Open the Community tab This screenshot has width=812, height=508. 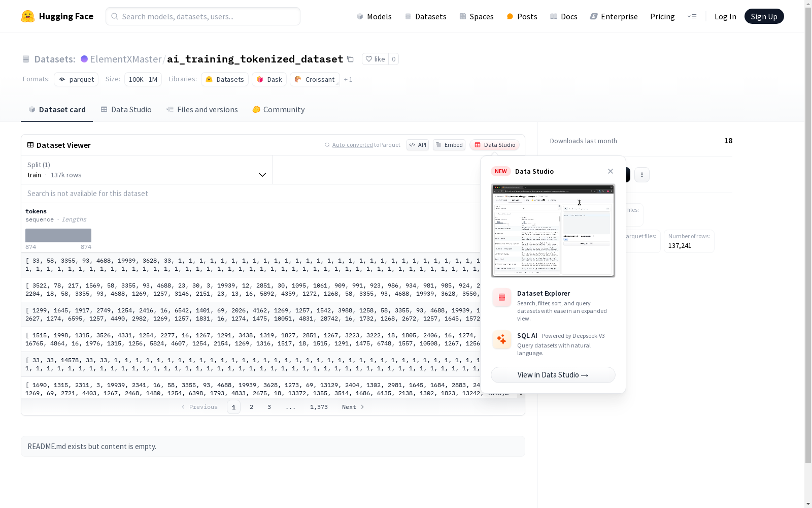point(279,110)
